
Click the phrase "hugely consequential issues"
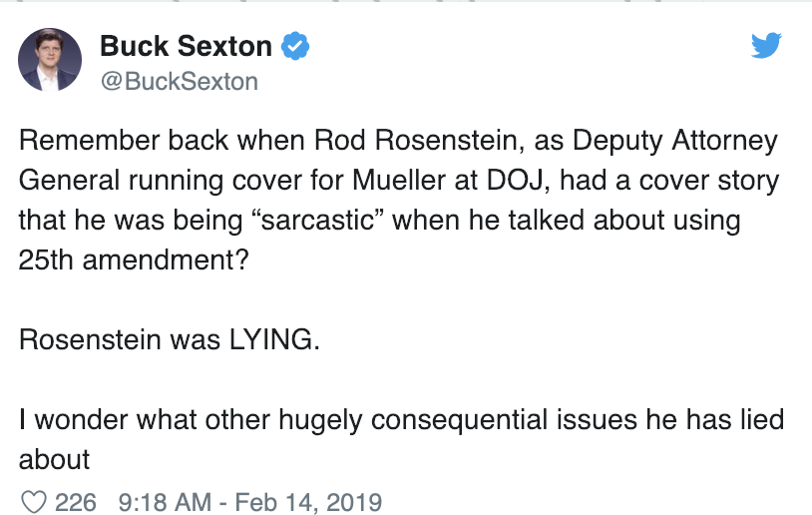pyautogui.click(x=399, y=419)
